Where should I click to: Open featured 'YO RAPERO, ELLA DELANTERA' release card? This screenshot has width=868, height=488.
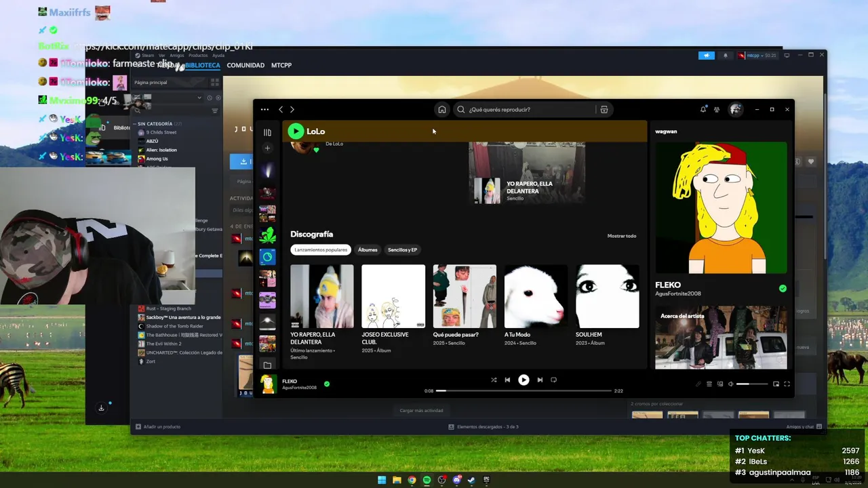[x=526, y=173]
